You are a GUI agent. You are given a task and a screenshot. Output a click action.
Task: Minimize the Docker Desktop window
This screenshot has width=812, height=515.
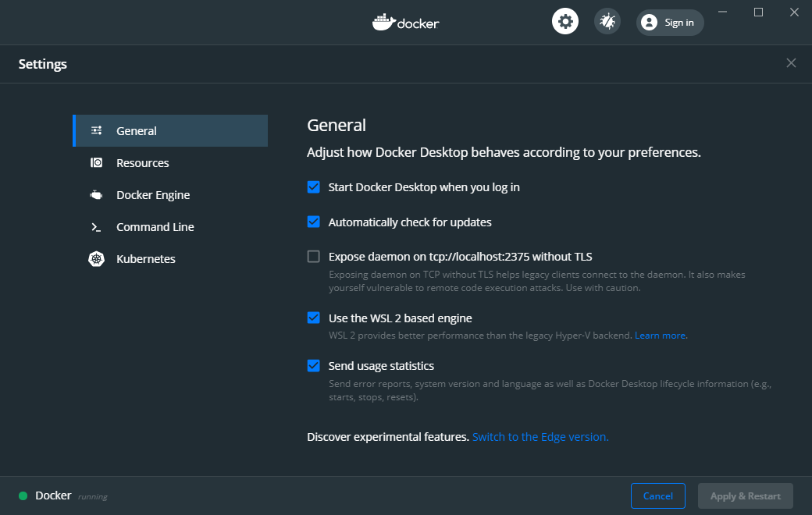[722, 12]
